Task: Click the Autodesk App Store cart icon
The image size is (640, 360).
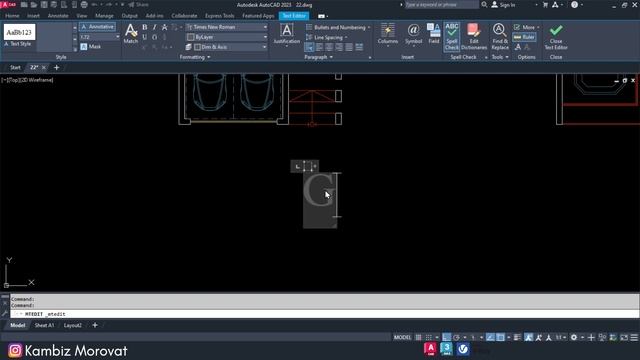Action: pyautogui.click(x=545, y=5)
